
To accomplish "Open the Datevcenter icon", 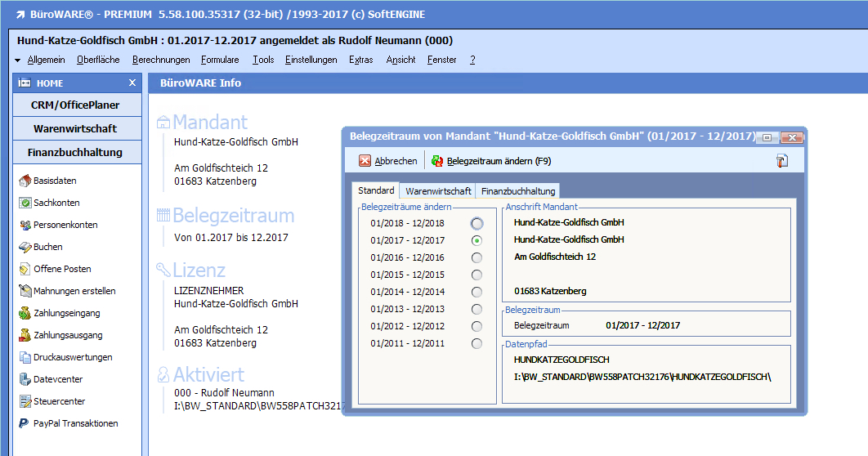I will [25, 379].
